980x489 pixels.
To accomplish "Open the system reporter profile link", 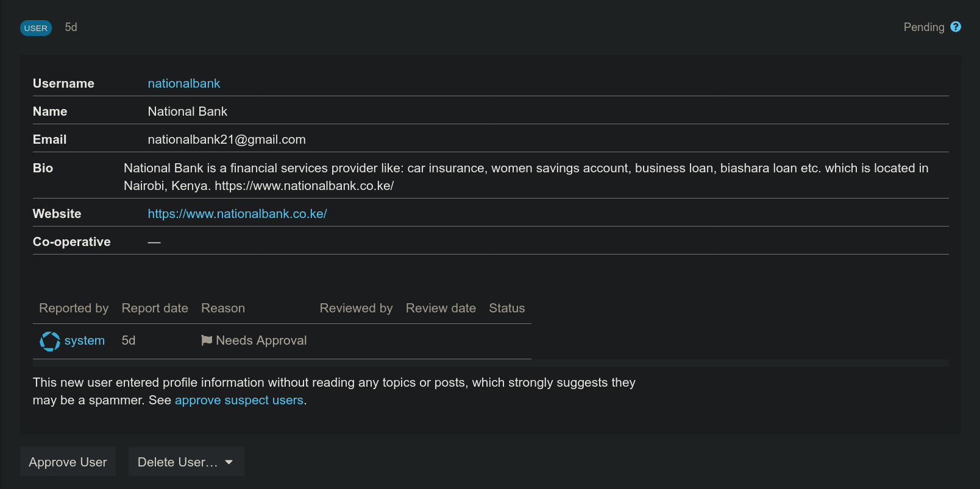I will [x=84, y=340].
